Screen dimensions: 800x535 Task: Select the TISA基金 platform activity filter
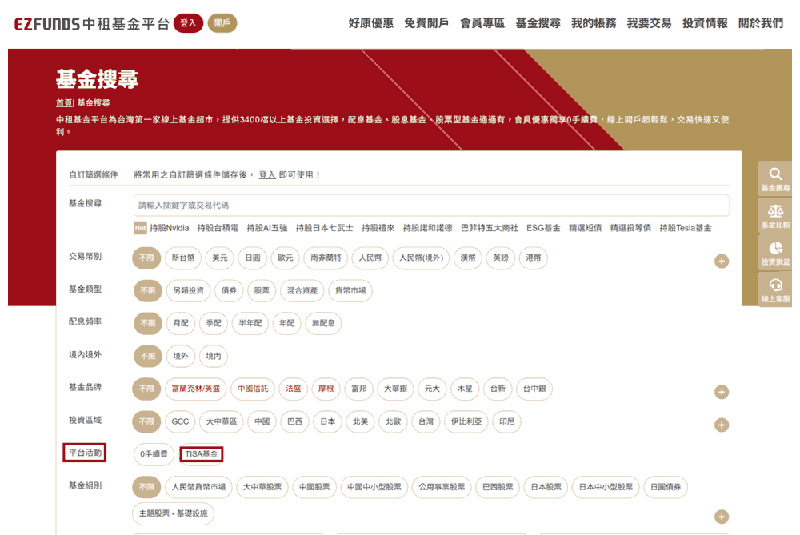coord(201,454)
